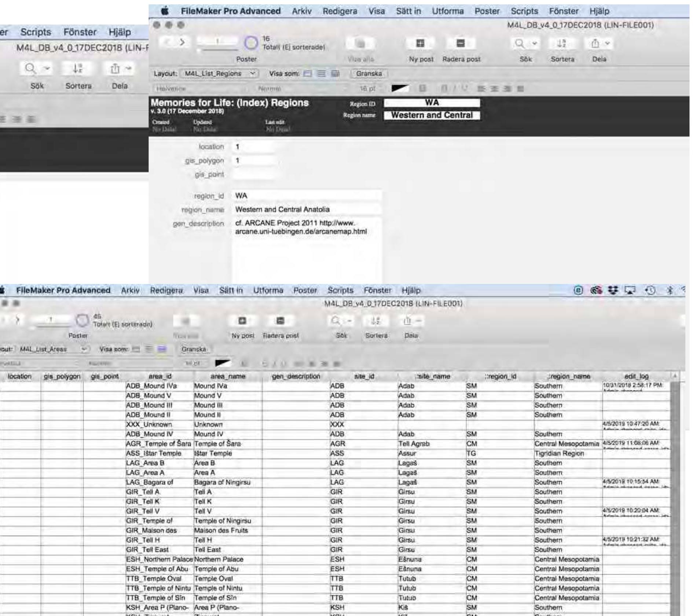Viewport: 696px width, 616px height.
Task: Click text highlight icon in Regions formatting bar
Action: coord(423,89)
